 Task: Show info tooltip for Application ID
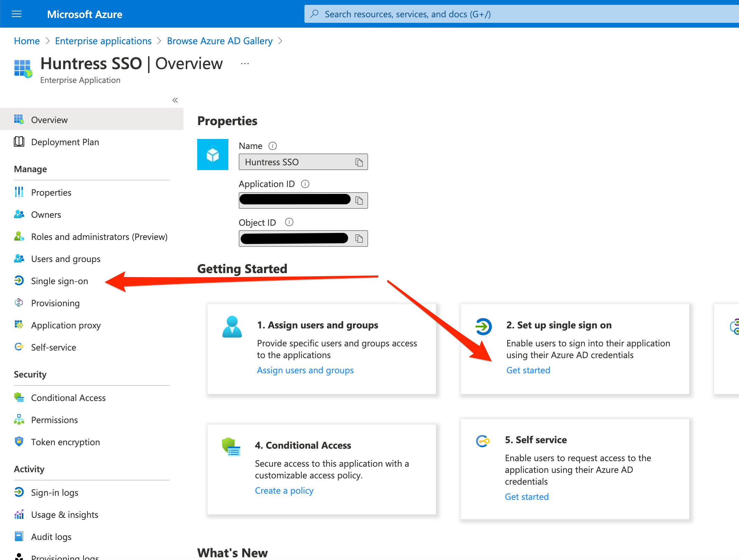click(x=305, y=184)
